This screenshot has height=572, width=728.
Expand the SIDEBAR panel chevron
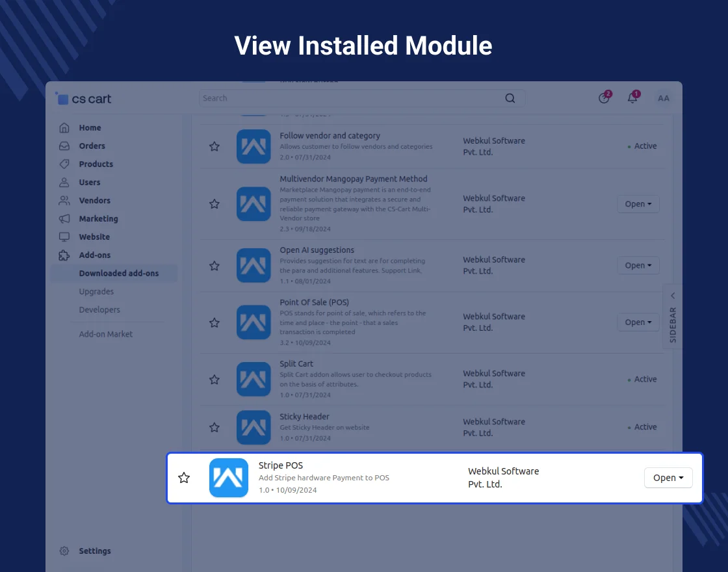673,296
